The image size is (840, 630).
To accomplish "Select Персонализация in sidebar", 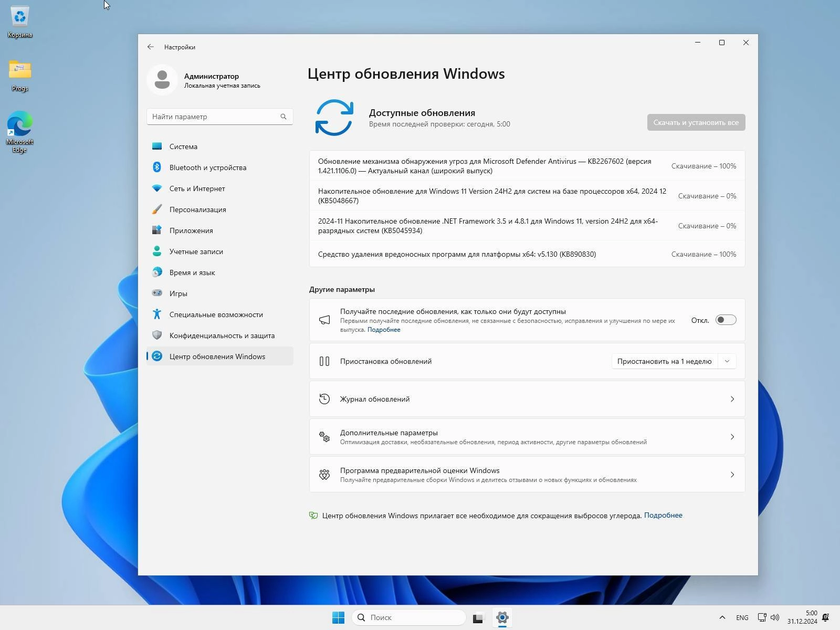I will (219, 209).
